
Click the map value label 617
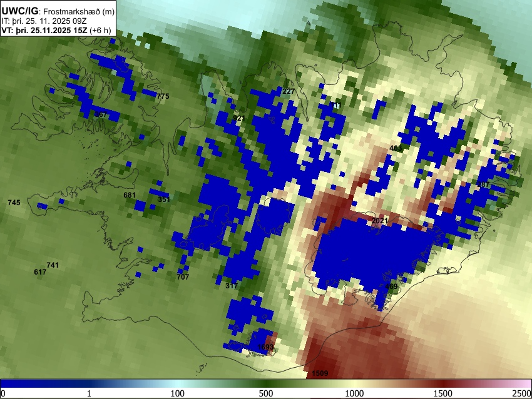[x=40, y=272]
